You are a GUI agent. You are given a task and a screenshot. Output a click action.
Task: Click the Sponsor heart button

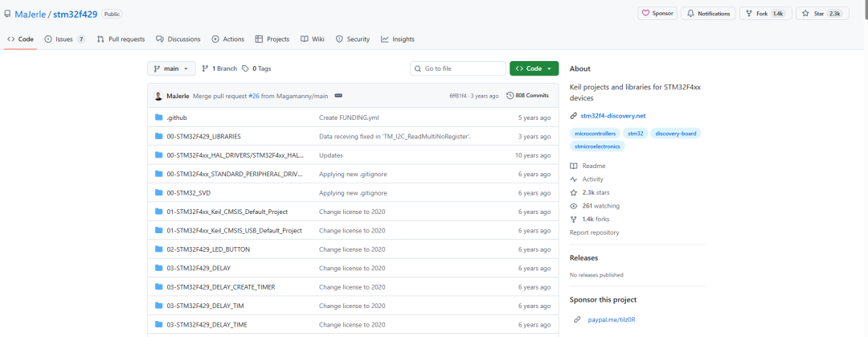point(657,14)
